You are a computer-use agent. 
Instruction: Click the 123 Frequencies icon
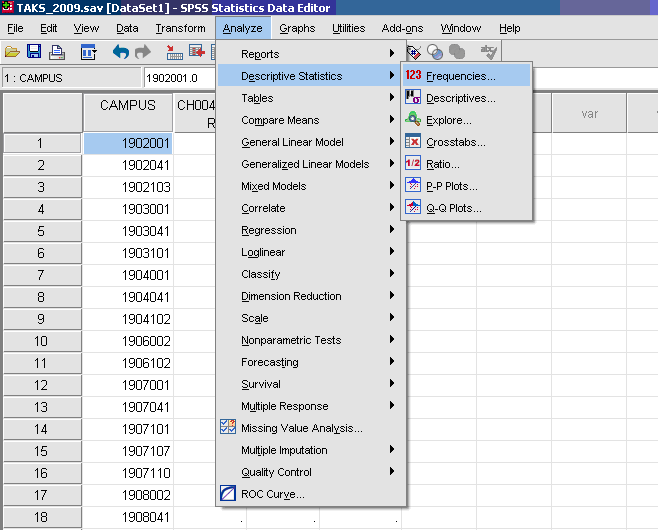pos(413,75)
